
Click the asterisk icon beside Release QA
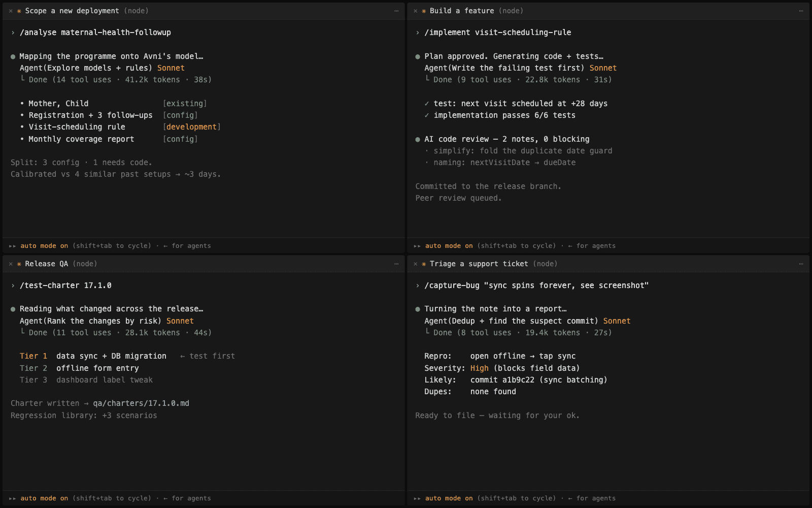(19, 264)
